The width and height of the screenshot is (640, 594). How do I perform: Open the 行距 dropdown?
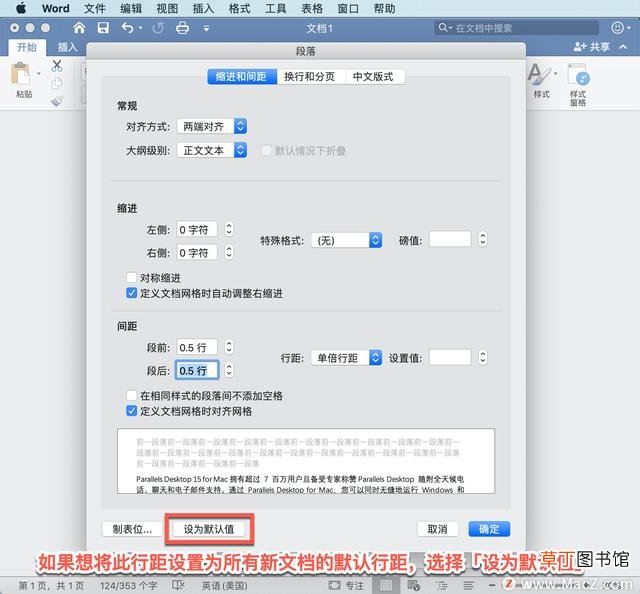tap(346, 358)
